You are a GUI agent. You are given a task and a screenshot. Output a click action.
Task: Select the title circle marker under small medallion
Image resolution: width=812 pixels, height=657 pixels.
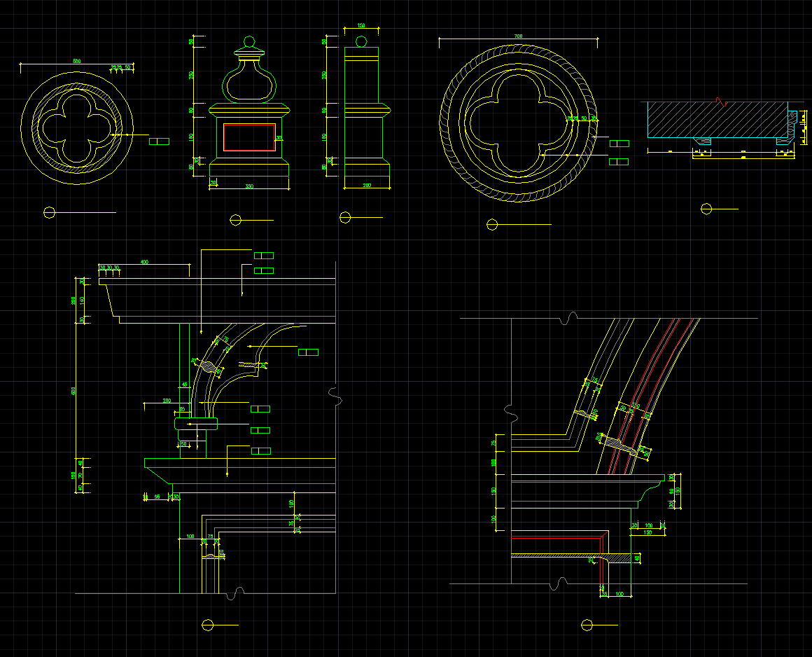tap(49, 212)
